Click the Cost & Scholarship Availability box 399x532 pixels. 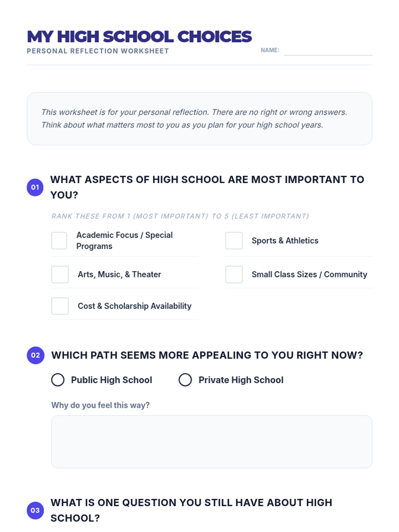point(60,306)
